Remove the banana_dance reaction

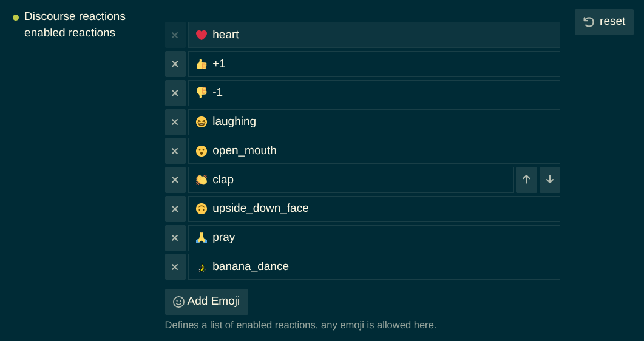pos(175,267)
